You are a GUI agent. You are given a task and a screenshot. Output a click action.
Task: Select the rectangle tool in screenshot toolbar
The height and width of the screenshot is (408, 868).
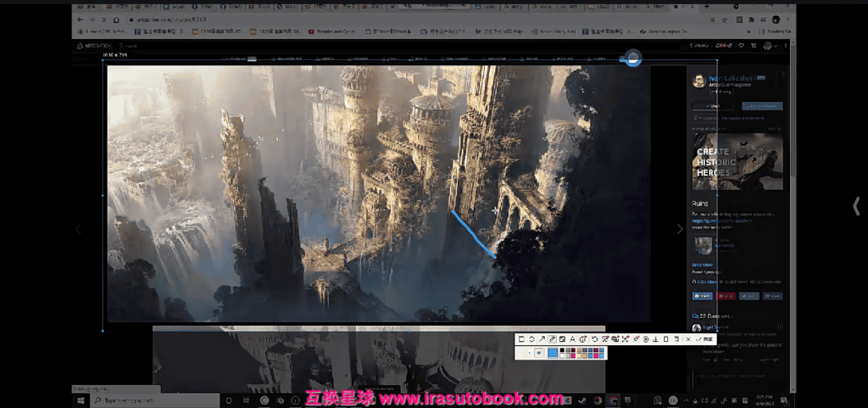coord(521,338)
